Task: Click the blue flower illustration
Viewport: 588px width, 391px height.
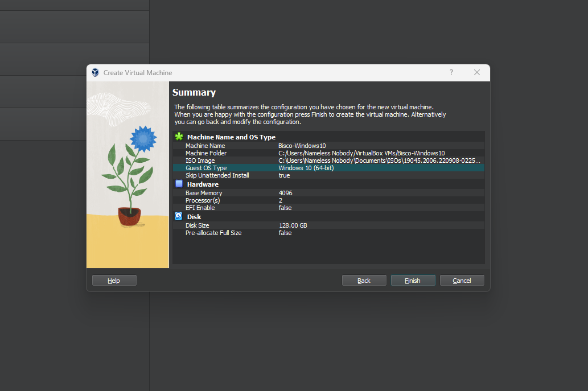Action: coord(142,138)
